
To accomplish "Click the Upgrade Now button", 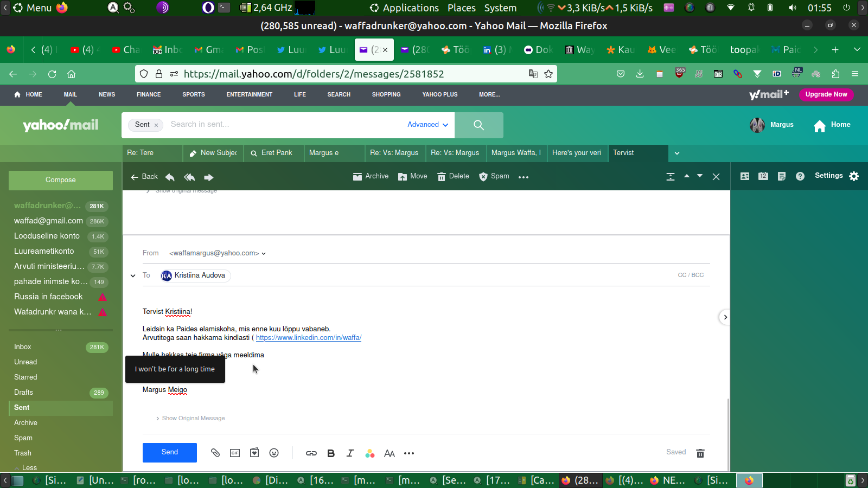I will point(826,94).
